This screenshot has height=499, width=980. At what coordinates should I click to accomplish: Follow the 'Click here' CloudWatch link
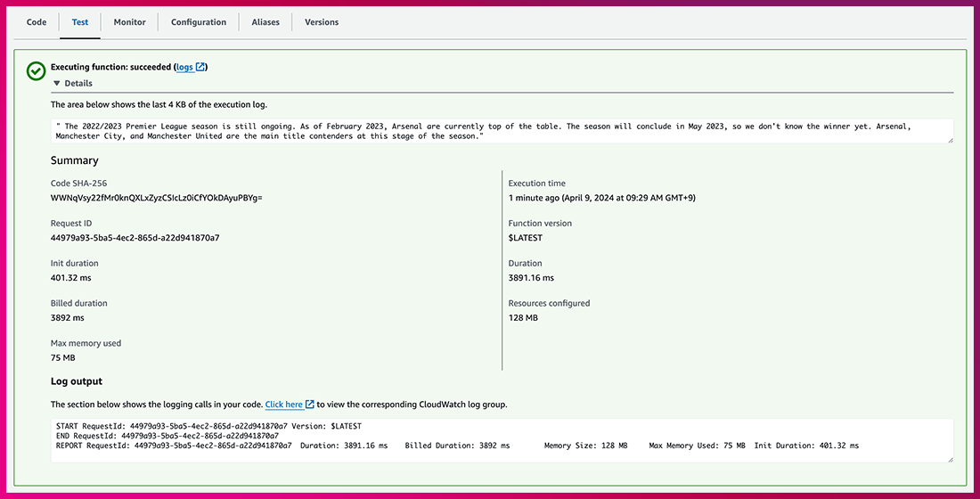[x=283, y=405]
